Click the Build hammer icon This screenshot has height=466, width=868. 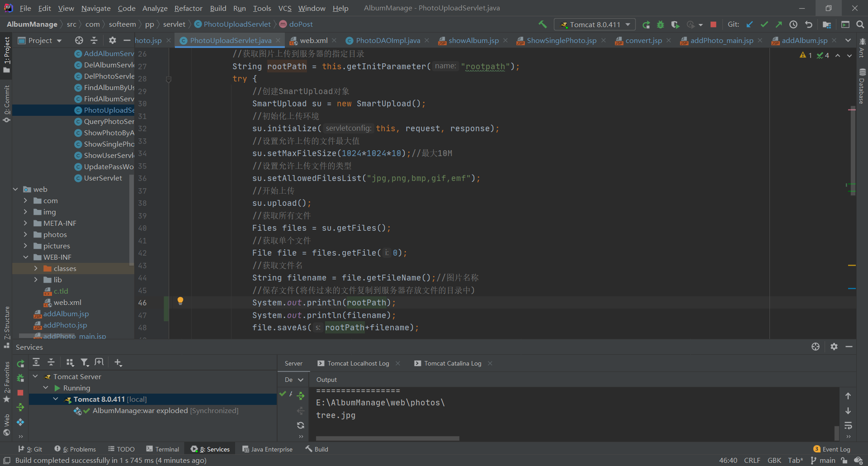[x=542, y=24]
